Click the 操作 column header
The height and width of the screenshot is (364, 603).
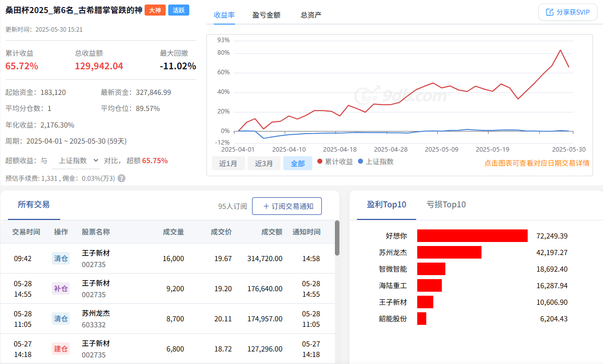coord(61,232)
